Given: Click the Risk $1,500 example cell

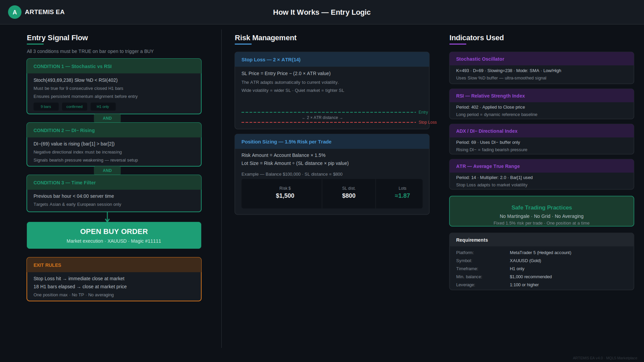Looking at the screenshot, I should [285, 193].
